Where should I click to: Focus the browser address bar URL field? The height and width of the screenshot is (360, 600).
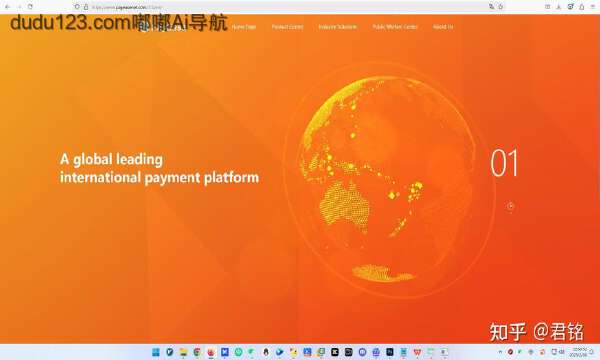pos(268,7)
